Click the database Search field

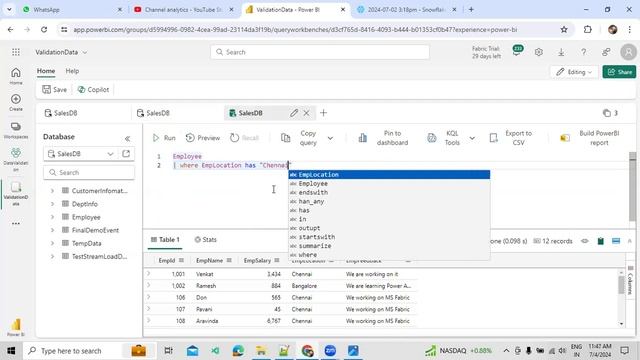click(89, 173)
